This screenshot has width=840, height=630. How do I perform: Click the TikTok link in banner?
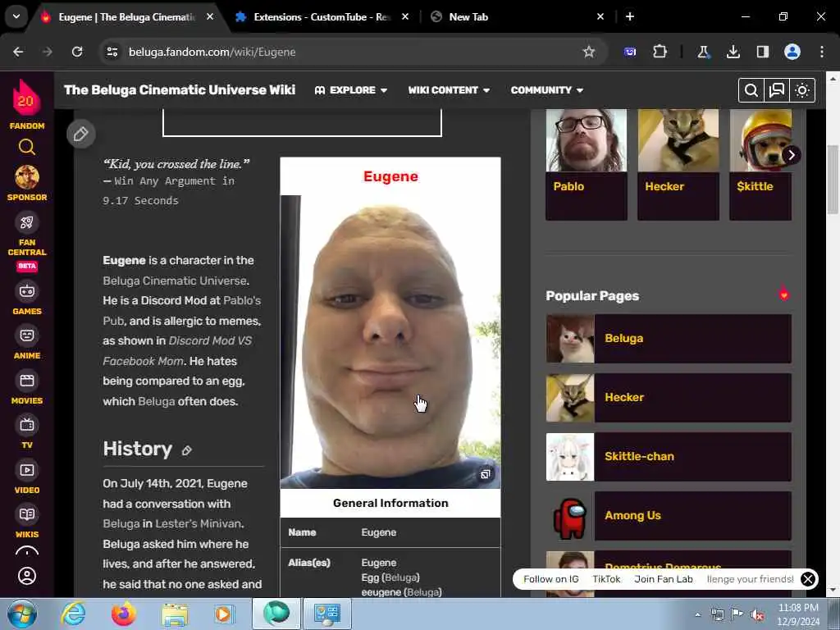[606, 579]
